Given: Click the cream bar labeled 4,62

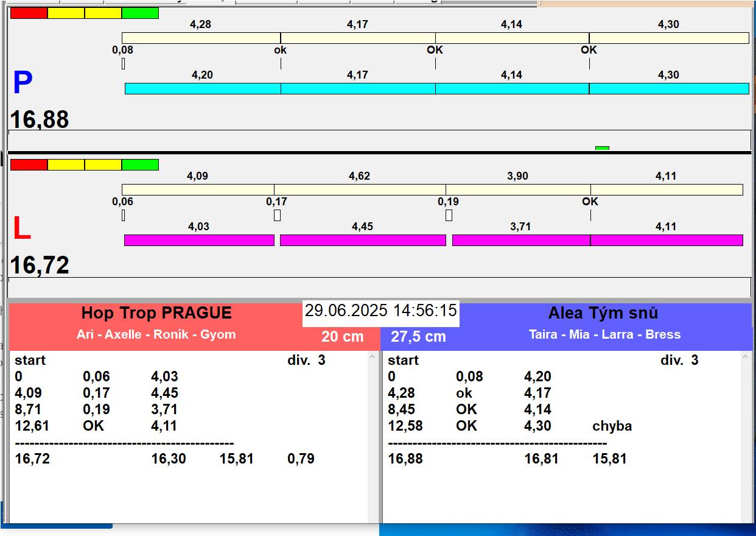Looking at the screenshot, I should pos(360,189).
